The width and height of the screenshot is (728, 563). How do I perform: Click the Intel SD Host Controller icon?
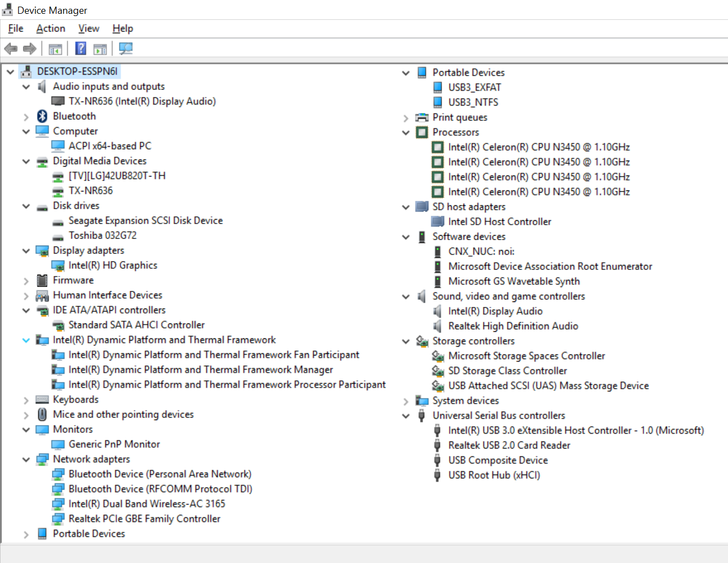438,221
